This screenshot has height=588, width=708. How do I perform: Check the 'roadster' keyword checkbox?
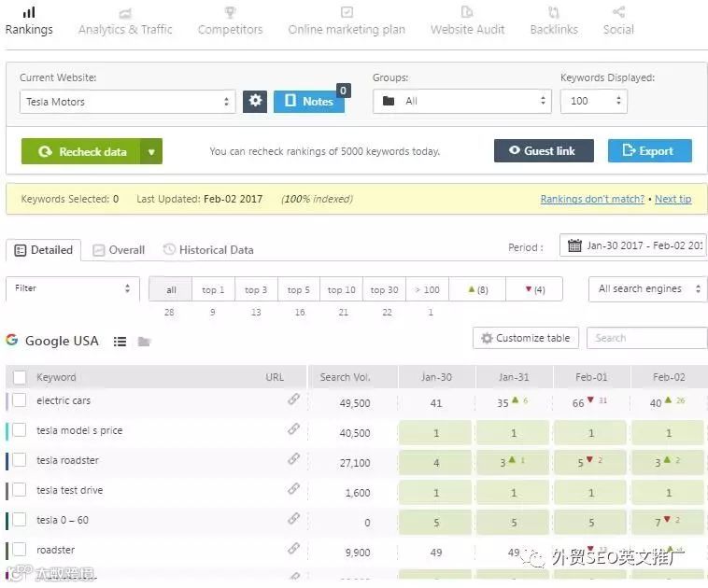pyautogui.click(x=20, y=549)
